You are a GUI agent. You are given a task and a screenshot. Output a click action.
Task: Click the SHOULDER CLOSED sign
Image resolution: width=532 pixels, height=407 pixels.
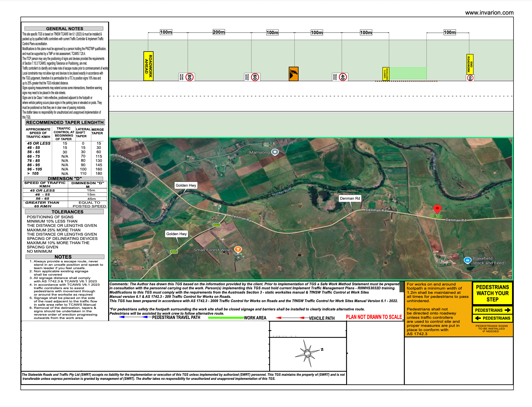(x=386, y=74)
